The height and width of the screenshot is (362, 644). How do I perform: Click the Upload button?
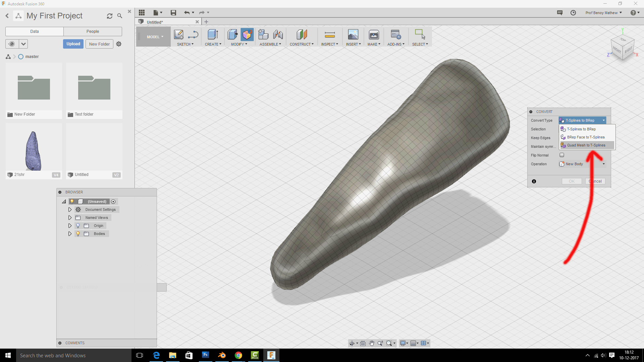click(x=73, y=44)
